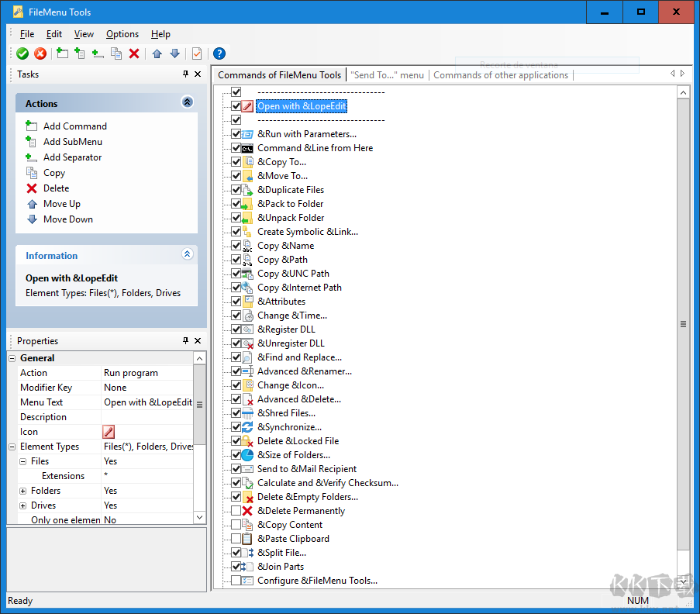Collapse the Element Types property node
The height and width of the screenshot is (614, 700).
pos(12,447)
